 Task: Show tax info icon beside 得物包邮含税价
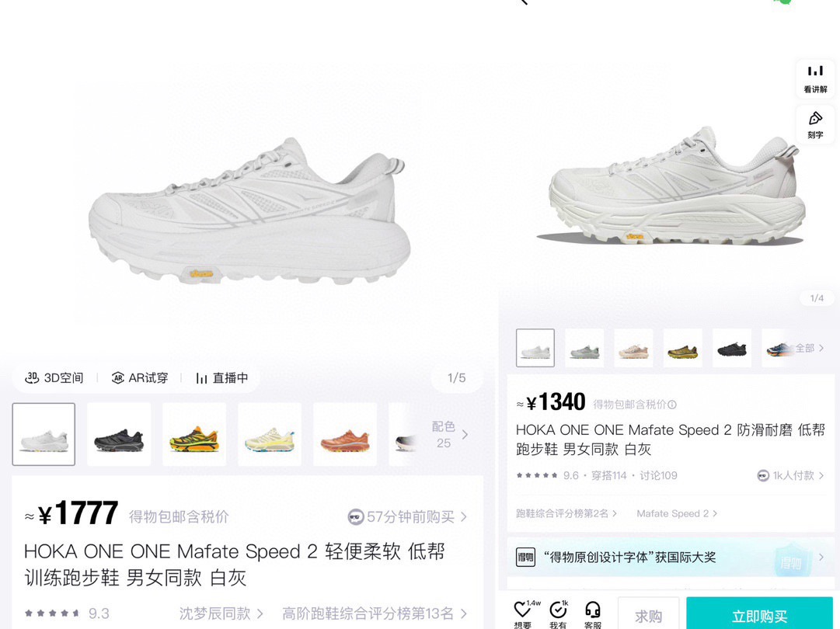pos(672,405)
